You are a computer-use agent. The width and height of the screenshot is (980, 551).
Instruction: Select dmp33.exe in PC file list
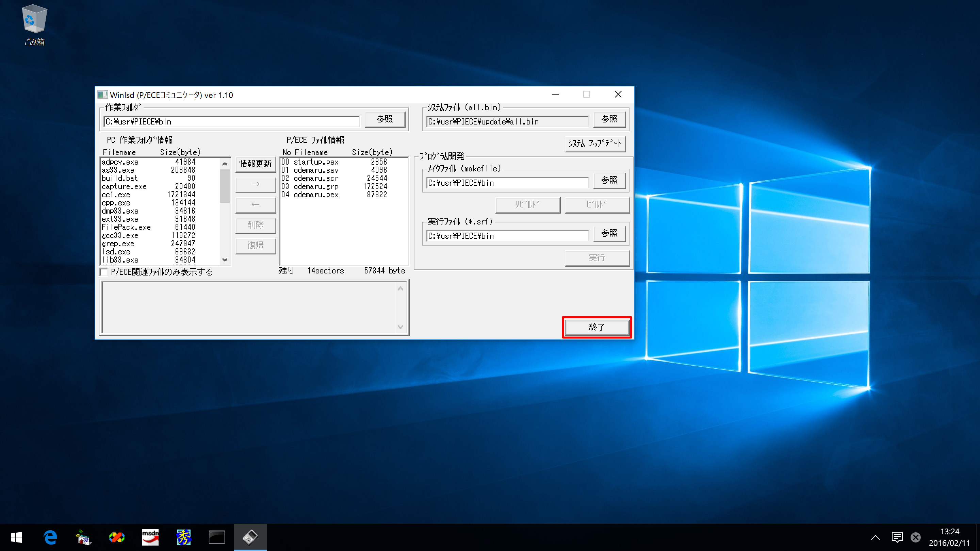(x=160, y=211)
